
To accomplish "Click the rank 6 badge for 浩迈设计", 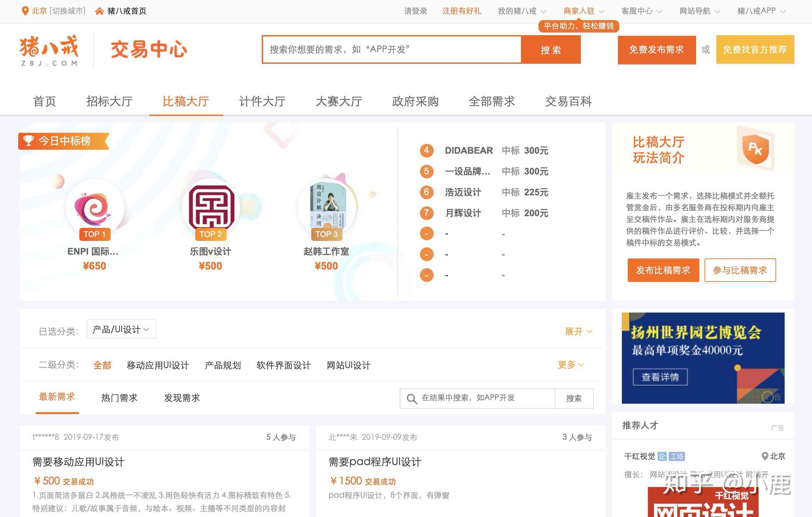I will [427, 192].
